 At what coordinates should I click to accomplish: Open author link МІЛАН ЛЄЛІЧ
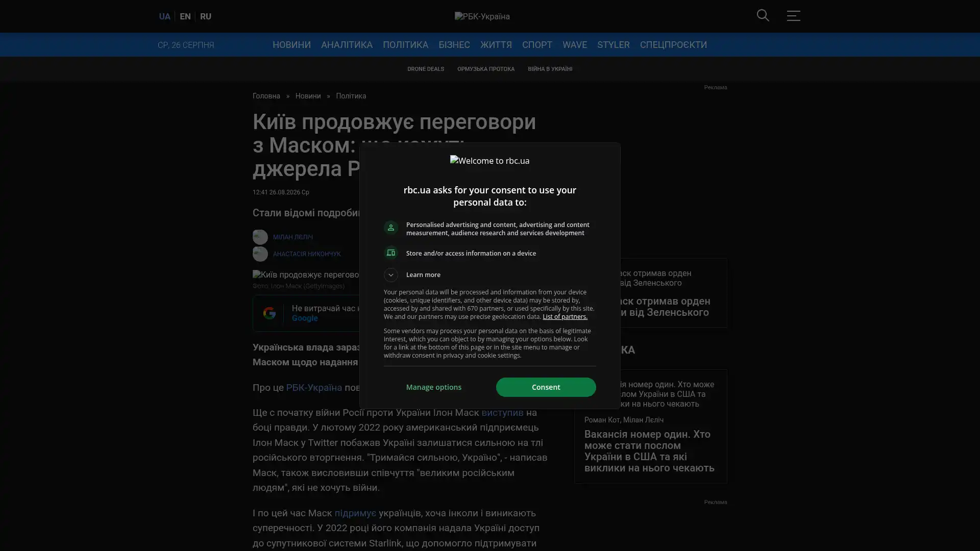tap(292, 237)
